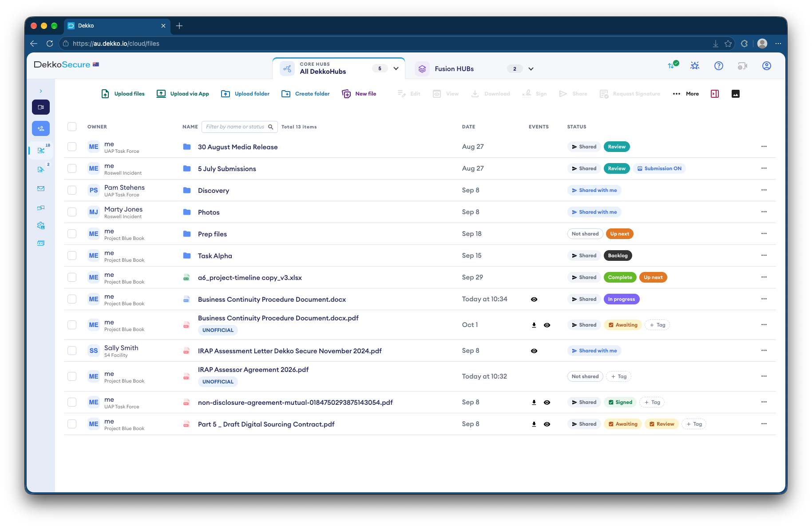Click New file button
812x527 pixels.
tap(359, 94)
